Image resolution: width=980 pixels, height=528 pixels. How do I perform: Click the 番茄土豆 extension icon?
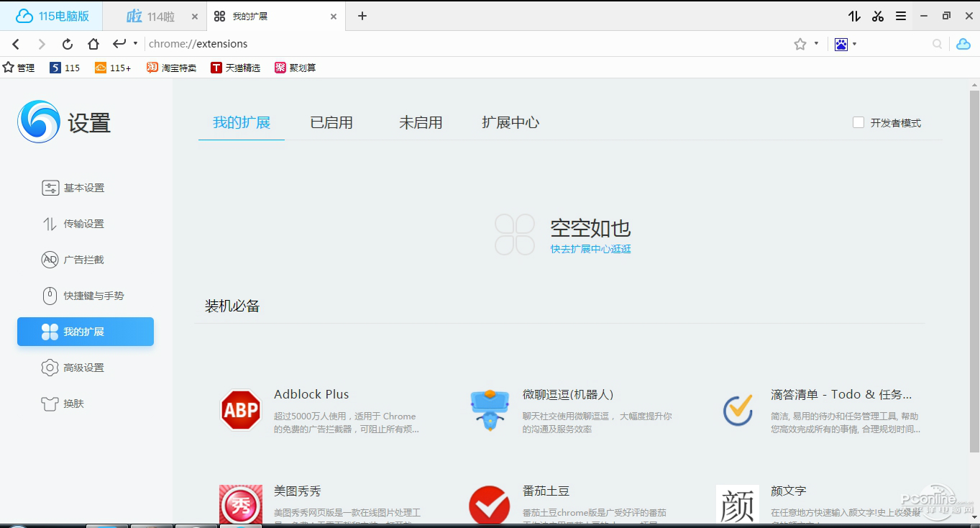[490, 506]
